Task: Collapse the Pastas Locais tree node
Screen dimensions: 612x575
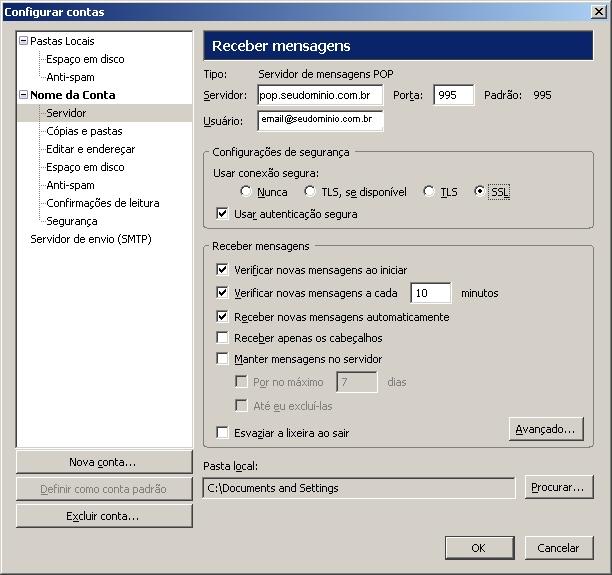Action: 23,41
